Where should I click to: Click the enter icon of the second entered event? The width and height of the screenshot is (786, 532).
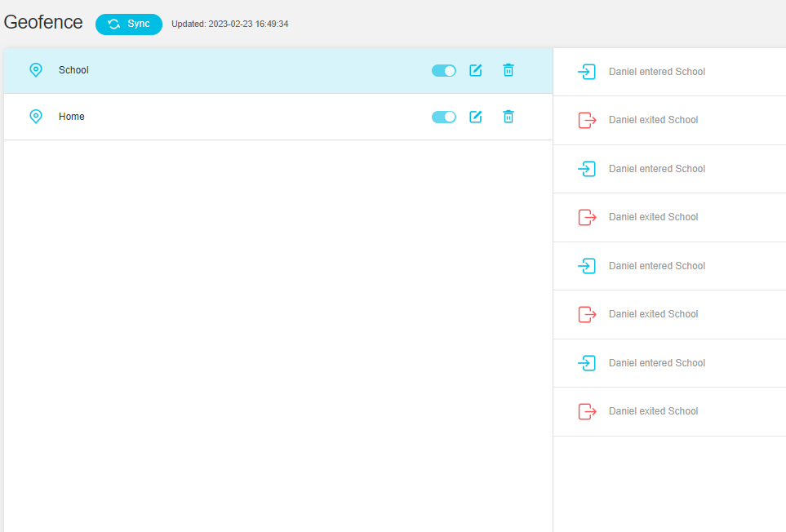pyautogui.click(x=587, y=169)
